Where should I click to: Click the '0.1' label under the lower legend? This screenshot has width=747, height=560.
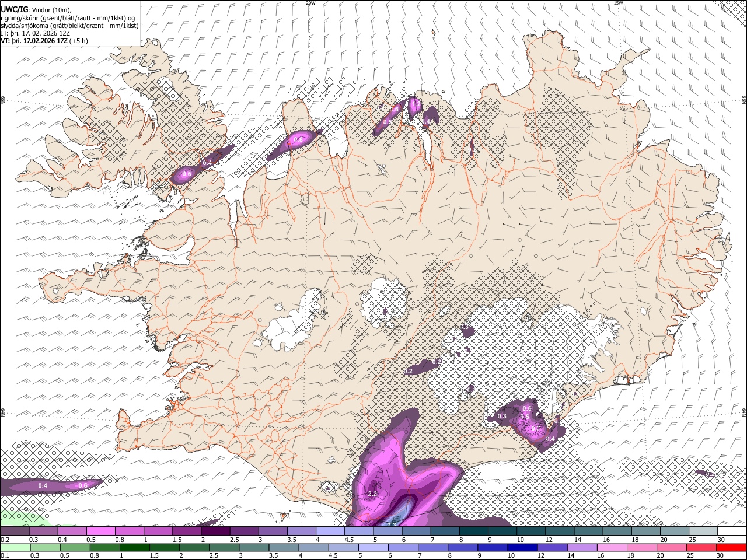click(5, 556)
